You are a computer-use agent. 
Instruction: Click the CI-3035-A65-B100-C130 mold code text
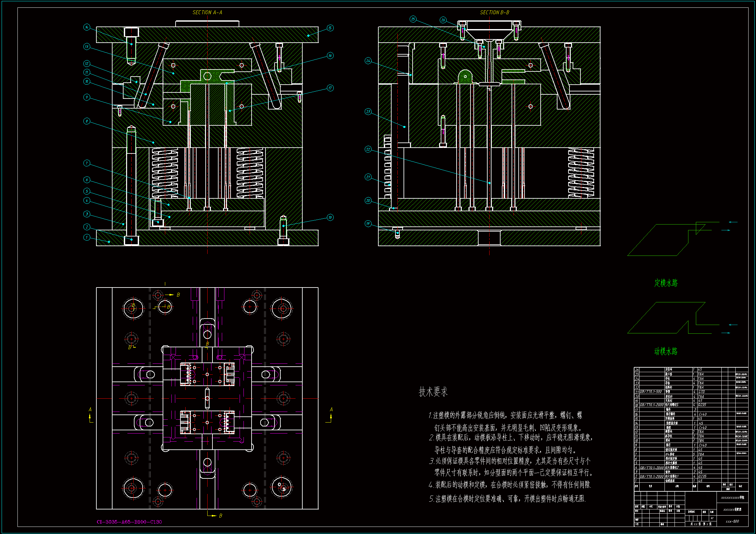129,522
